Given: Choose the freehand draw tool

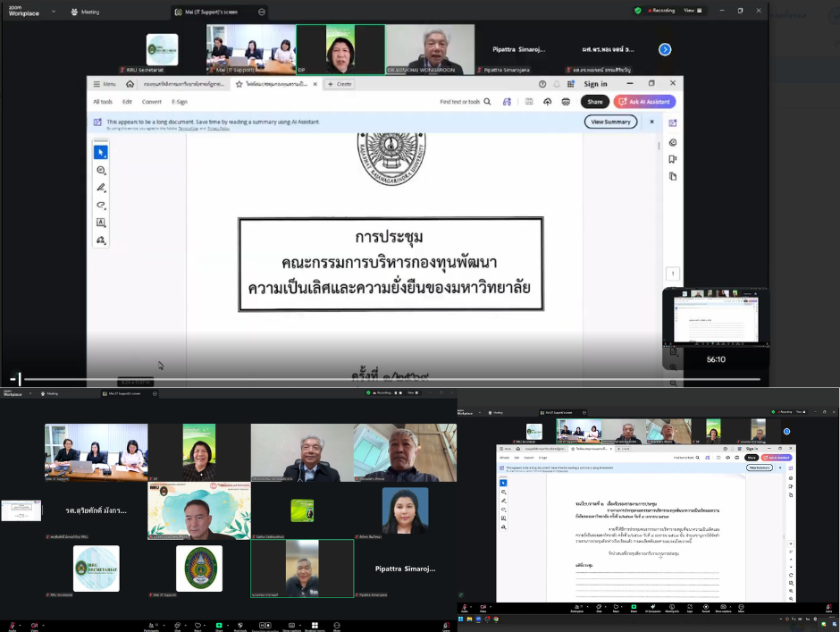Looking at the screenshot, I should tap(101, 206).
